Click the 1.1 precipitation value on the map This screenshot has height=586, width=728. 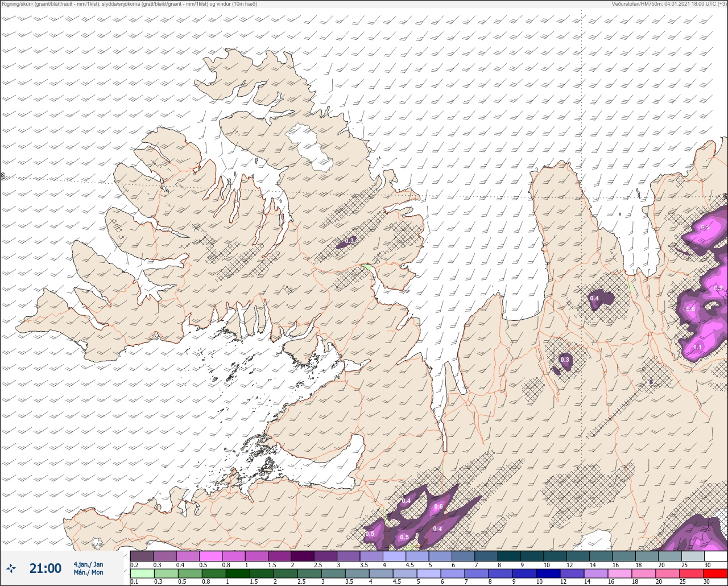tap(697, 347)
